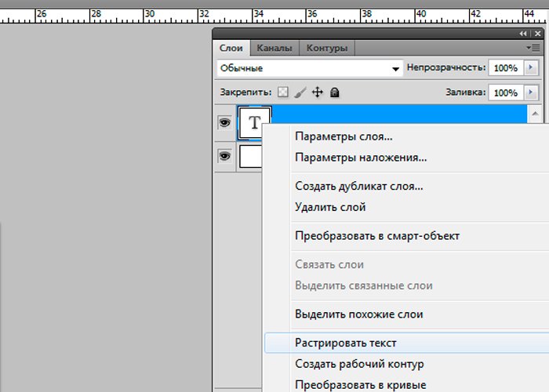
Task: Click the opacity percentage input field
Action: click(505, 68)
